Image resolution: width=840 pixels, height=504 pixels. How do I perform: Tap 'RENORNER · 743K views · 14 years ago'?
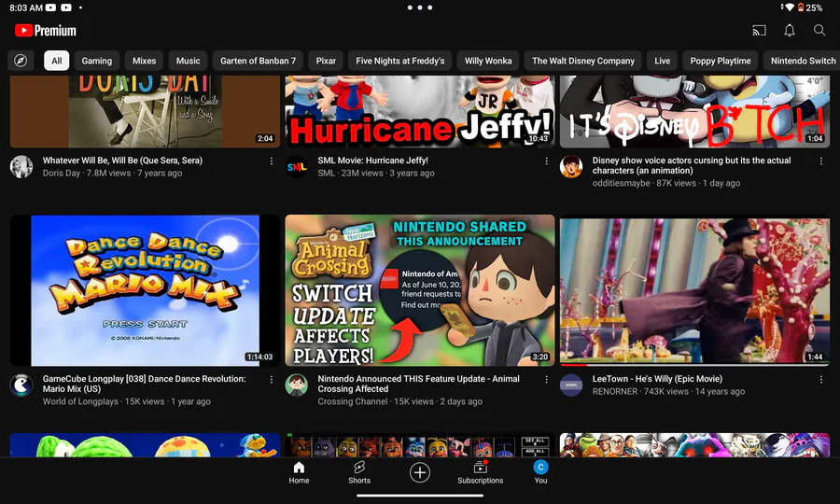point(668,391)
